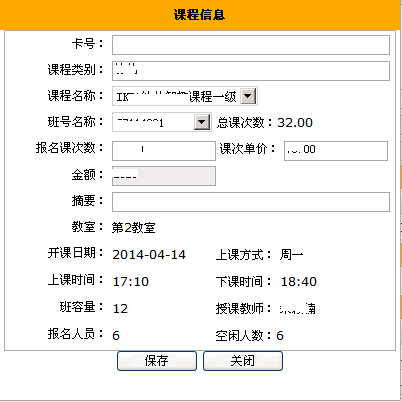Click the 空闲人数 value 6
The height and width of the screenshot is (402, 402).
[280, 336]
